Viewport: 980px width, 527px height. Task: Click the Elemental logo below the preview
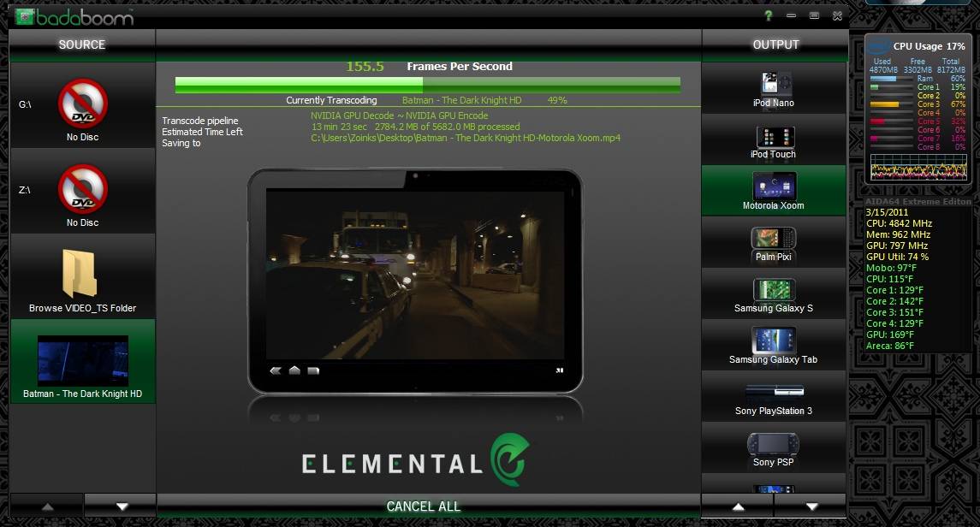coord(416,461)
